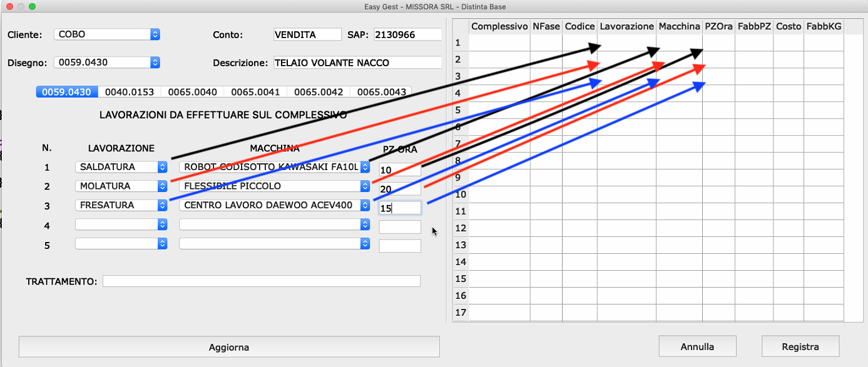Cancel with the Annulla button
This screenshot has width=868, height=367.
697,346
